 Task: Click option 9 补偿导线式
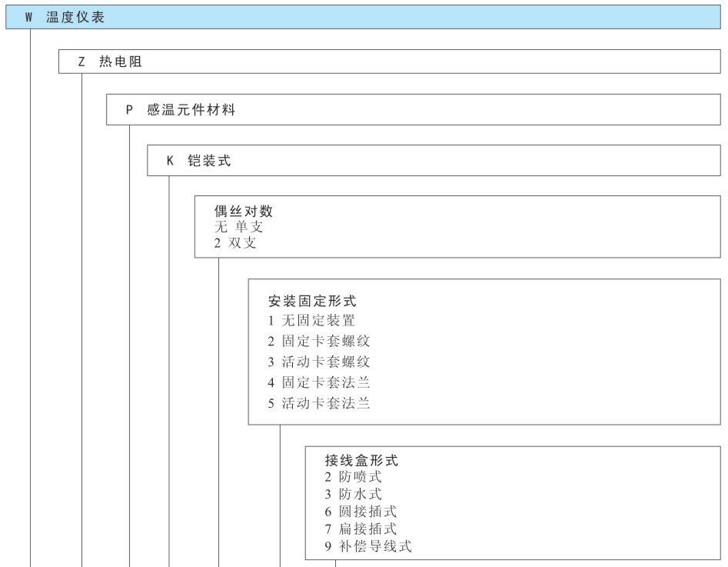pyautogui.click(x=368, y=546)
